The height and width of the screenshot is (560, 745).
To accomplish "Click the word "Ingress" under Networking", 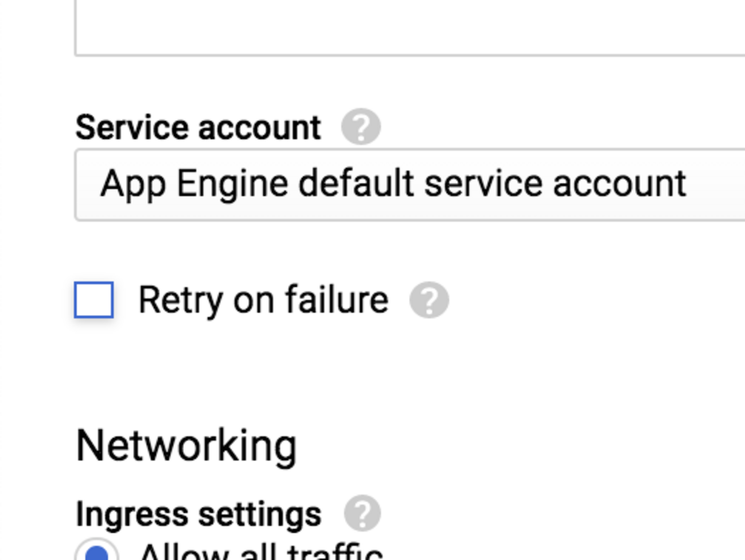I will pos(132,515).
